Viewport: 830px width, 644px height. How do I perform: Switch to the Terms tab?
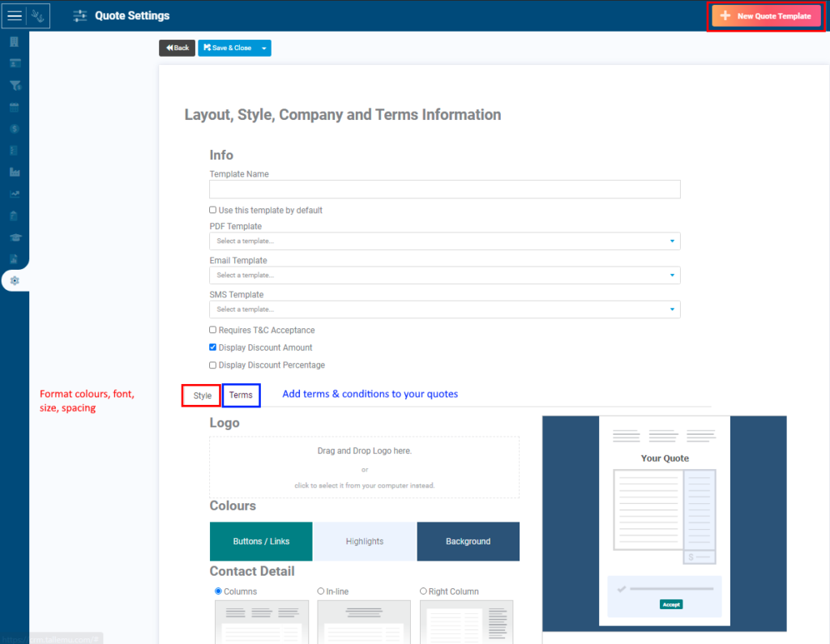[241, 395]
